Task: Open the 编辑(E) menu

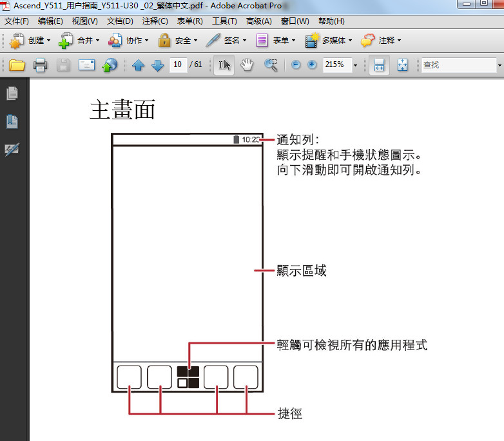Action: coord(50,21)
